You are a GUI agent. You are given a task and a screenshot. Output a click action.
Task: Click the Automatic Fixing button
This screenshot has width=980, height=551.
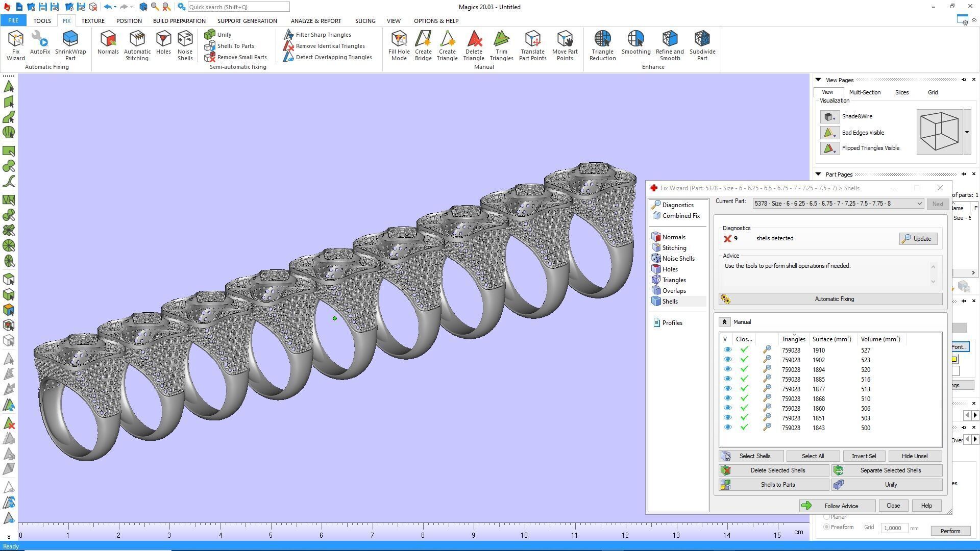[x=830, y=299]
